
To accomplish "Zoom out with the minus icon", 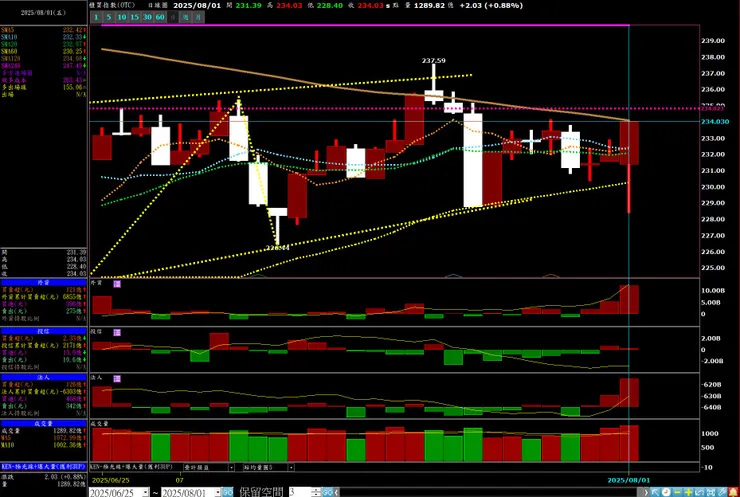I will 677,492.
